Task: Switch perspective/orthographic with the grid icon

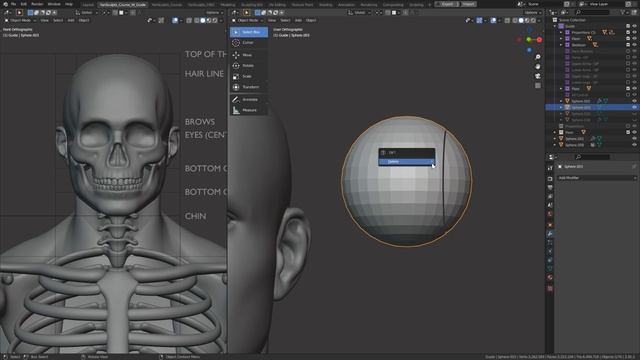Action: 538,85
